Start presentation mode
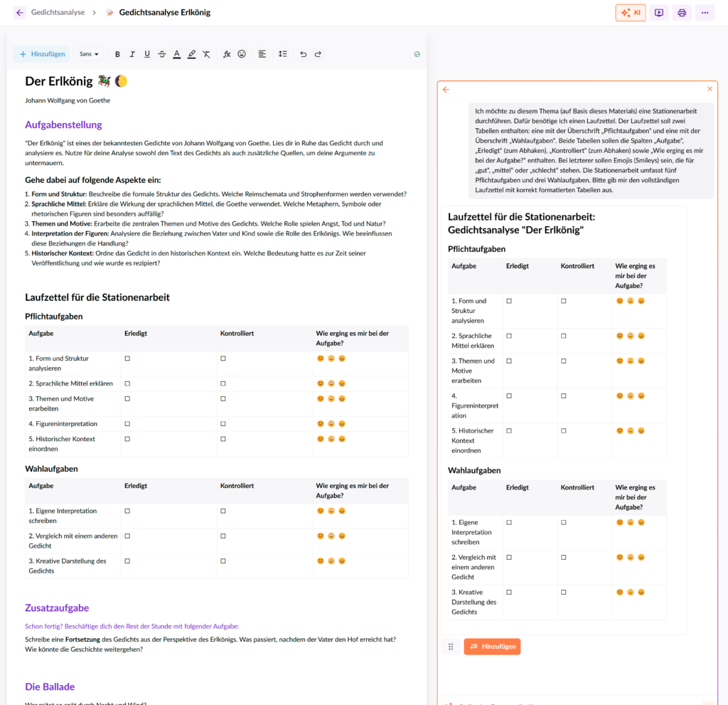The image size is (728, 705). point(658,12)
